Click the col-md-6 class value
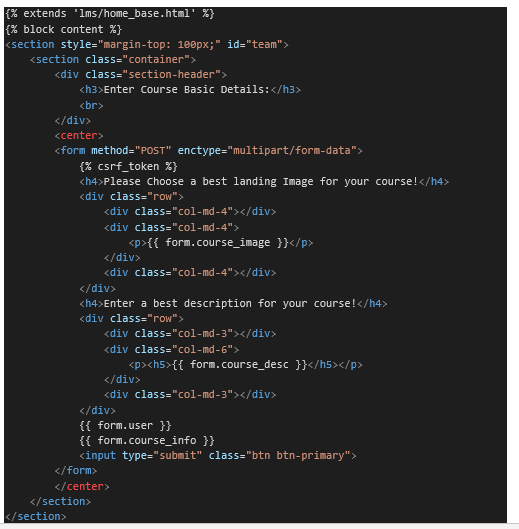 point(202,349)
